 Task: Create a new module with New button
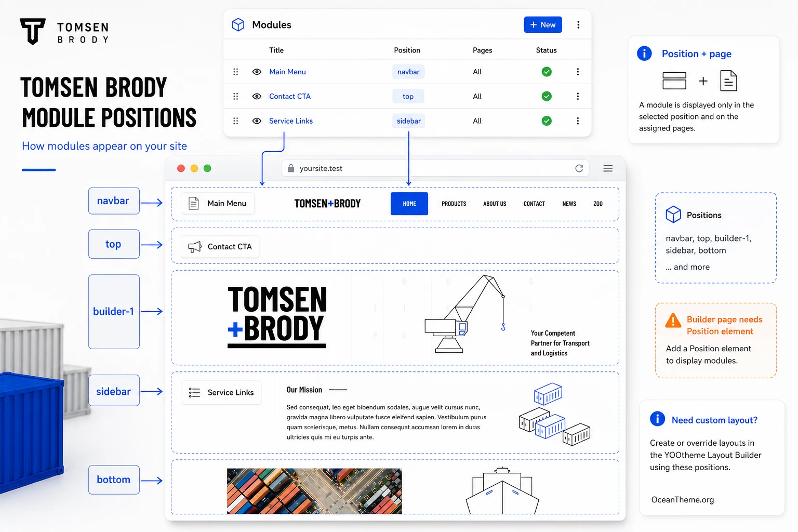tap(543, 24)
